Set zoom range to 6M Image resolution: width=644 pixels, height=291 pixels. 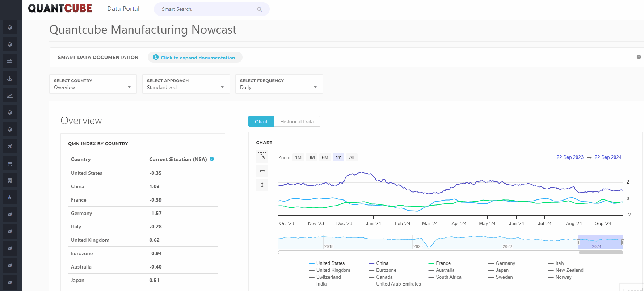point(325,157)
